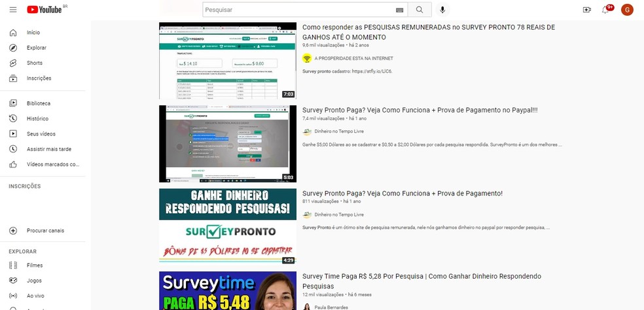Viewport: 644px width, 310px height.
Task: Select Ao vivo label in sidebar
Action: click(x=35, y=296)
